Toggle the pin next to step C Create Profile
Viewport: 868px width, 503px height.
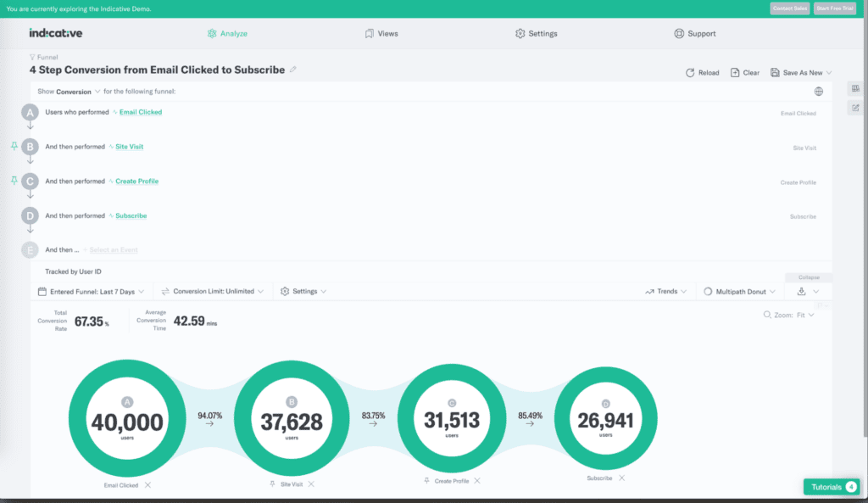coord(14,180)
